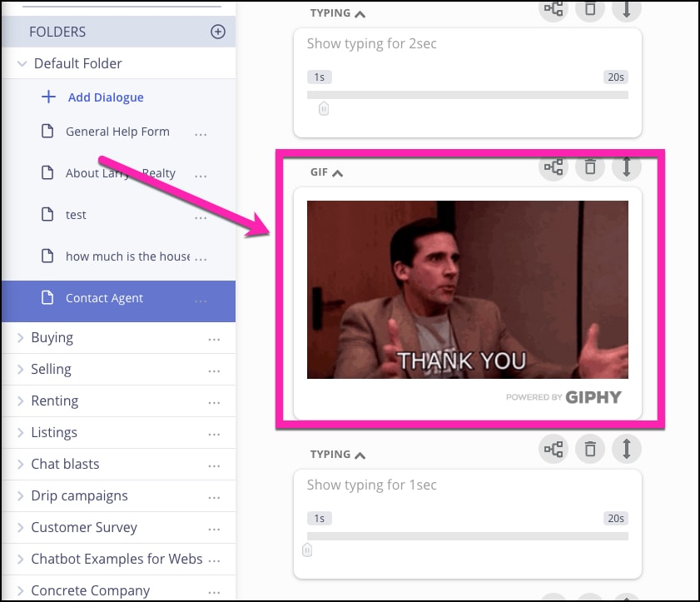Collapse the top TYPING block chevron
The width and height of the screenshot is (700, 602).
tap(359, 12)
